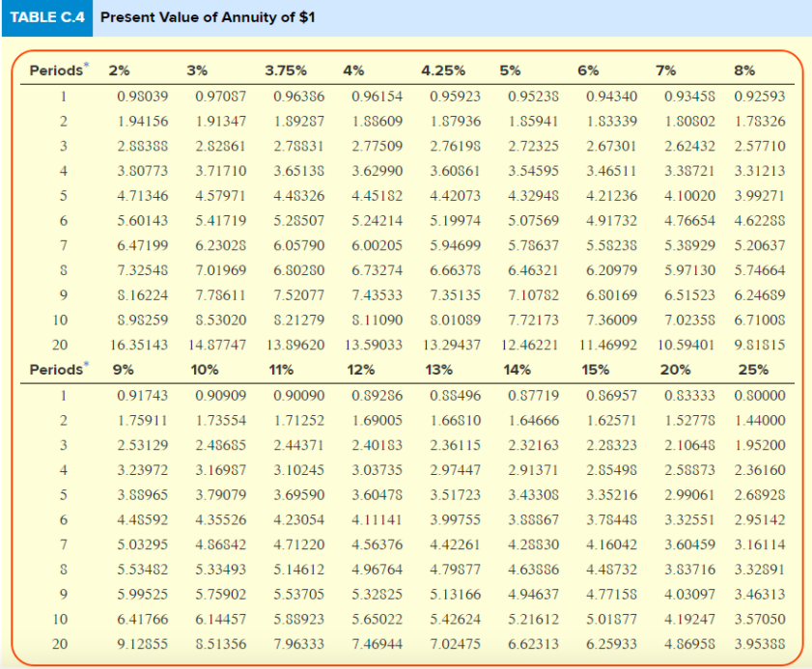
Task: Click the cell value 3.88867
Action: click(x=533, y=520)
